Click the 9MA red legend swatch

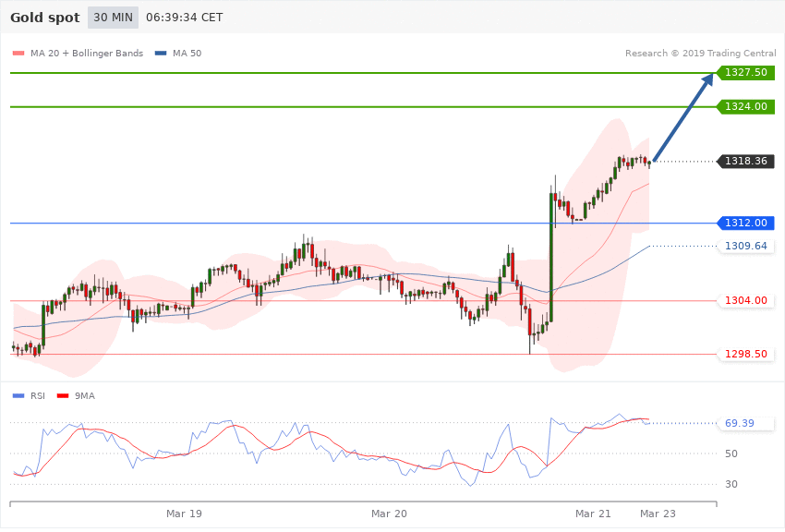[x=63, y=396]
